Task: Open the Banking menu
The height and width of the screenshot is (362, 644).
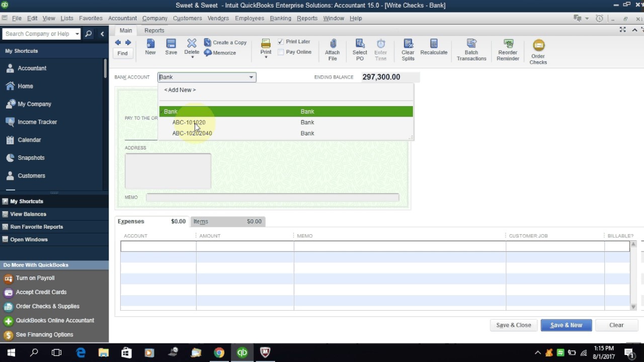Action: [280, 18]
